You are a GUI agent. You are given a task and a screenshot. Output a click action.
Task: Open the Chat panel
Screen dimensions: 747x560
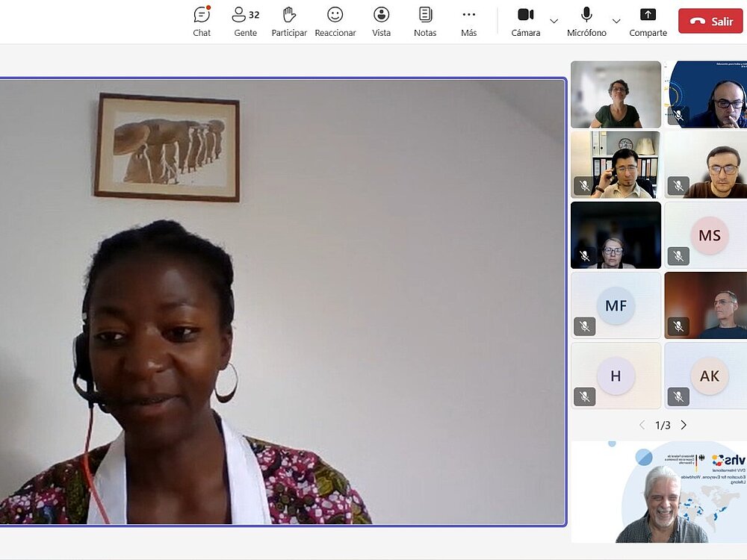click(x=202, y=21)
